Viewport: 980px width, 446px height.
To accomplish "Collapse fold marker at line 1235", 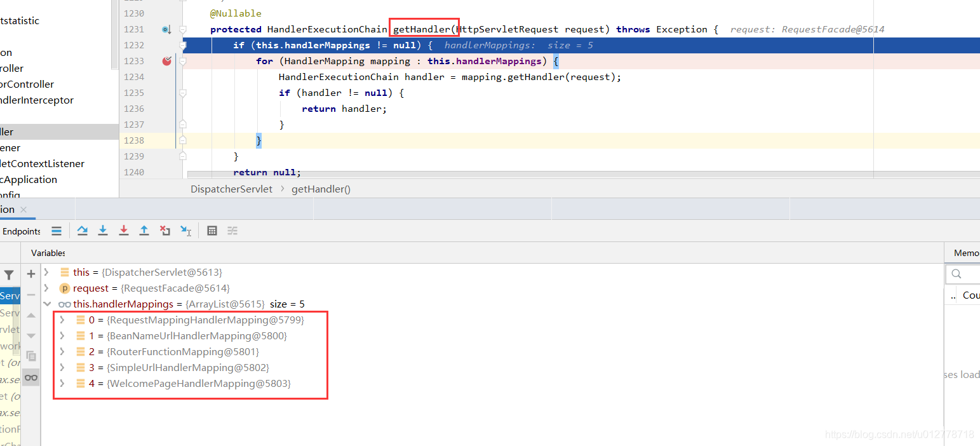I will [183, 93].
